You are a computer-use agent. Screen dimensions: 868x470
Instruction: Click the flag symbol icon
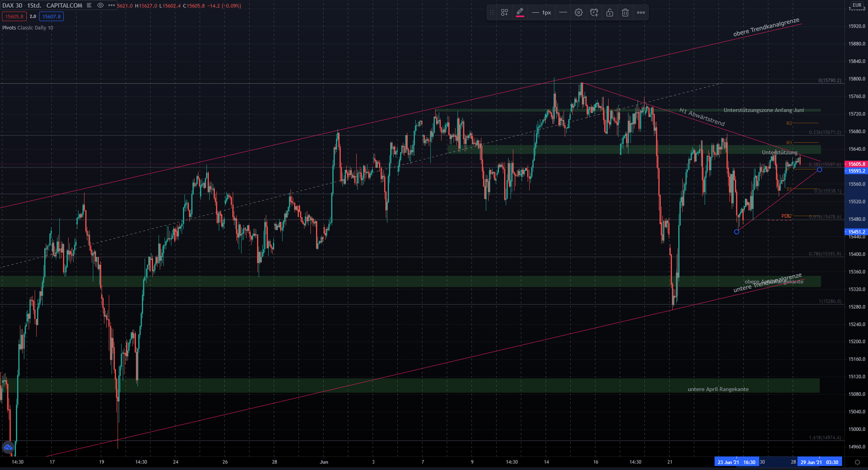click(89, 5)
